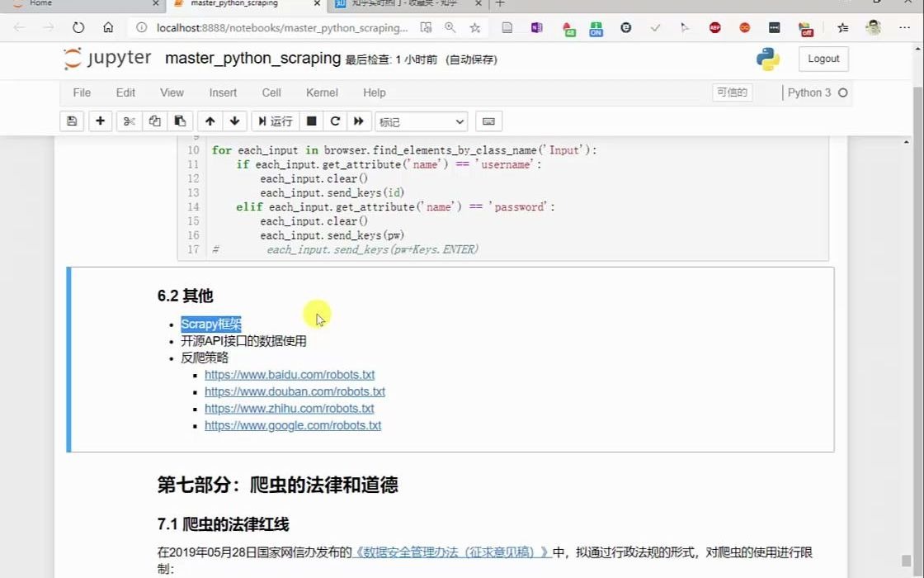Cut the selected cell with the scissors icon
Image resolution: width=924 pixels, height=578 pixels.
[x=128, y=121]
